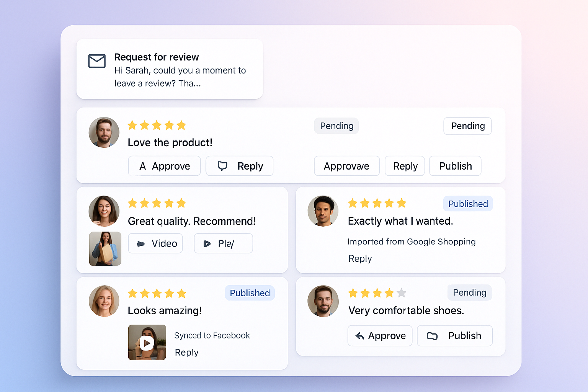This screenshot has height=392, width=588.
Task: Click the arrow icon on shoes Approve button
Action: (x=359, y=336)
